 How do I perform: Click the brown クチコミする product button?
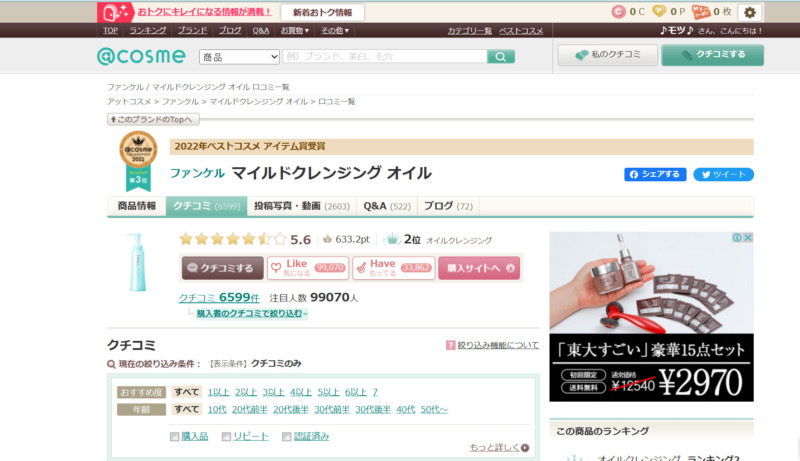222,268
